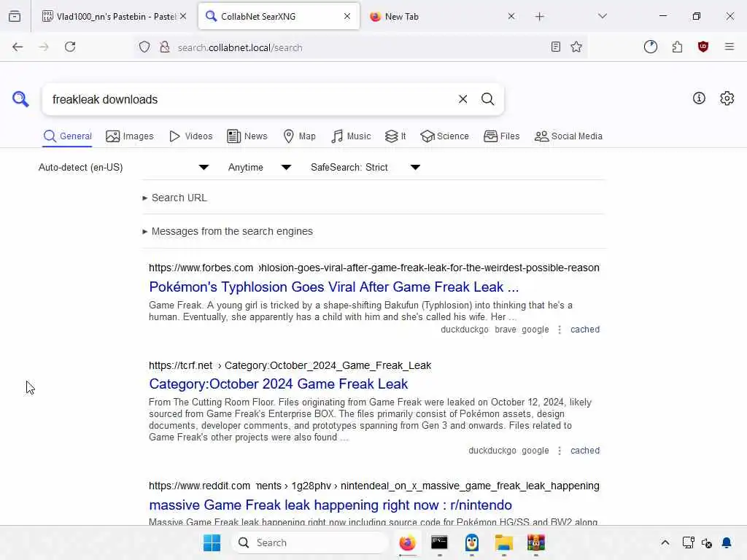Open Firefox extensions puzzle icon
This screenshot has width=747, height=560.
click(x=677, y=47)
